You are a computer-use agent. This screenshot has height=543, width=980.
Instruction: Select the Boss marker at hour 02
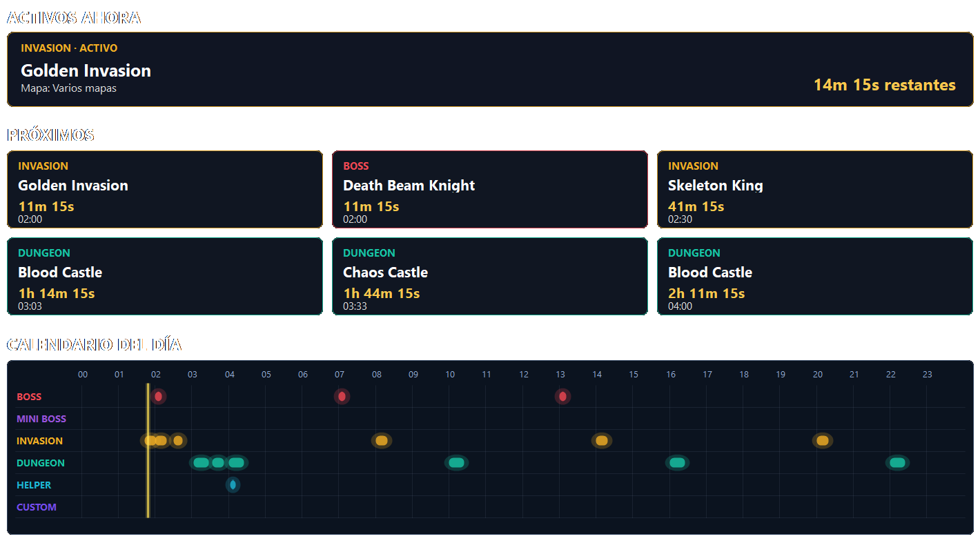(158, 397)
